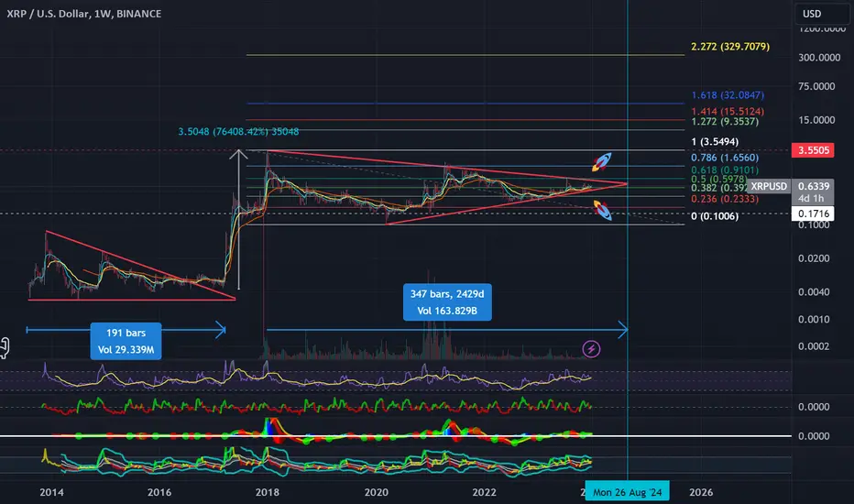Click the 15.0000 price scale value
Image resolution: width=854 pixels, height=504 pixels.
816,120
